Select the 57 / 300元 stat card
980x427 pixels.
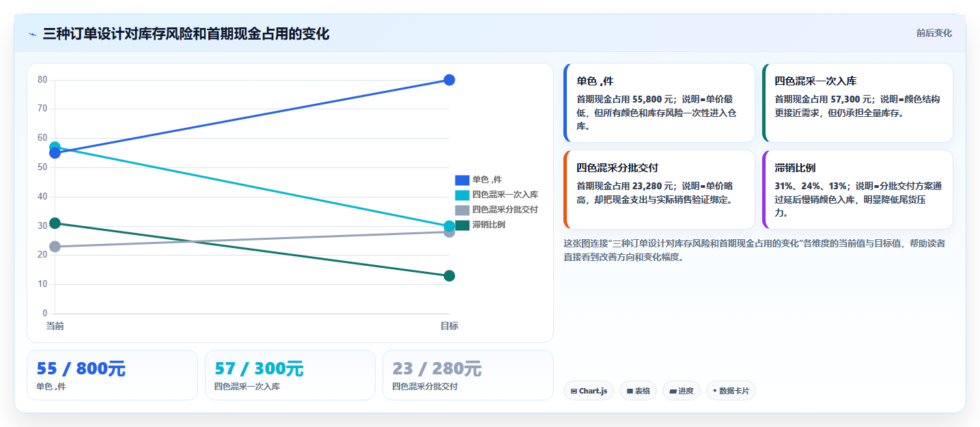pos(290,375)
